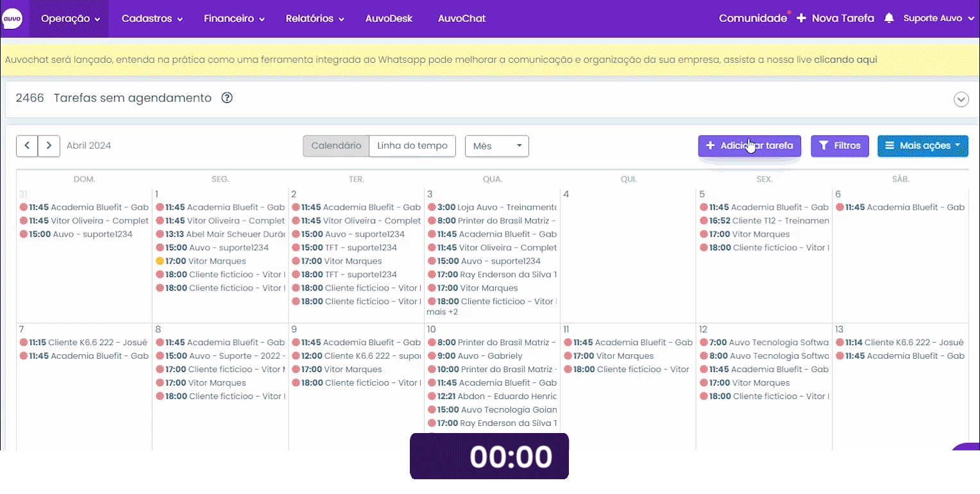Image resolution: width=980 pixels, height=494 pixels.
Task: Open AuvoChat from the top menu
Action: (x=462, y=19)
